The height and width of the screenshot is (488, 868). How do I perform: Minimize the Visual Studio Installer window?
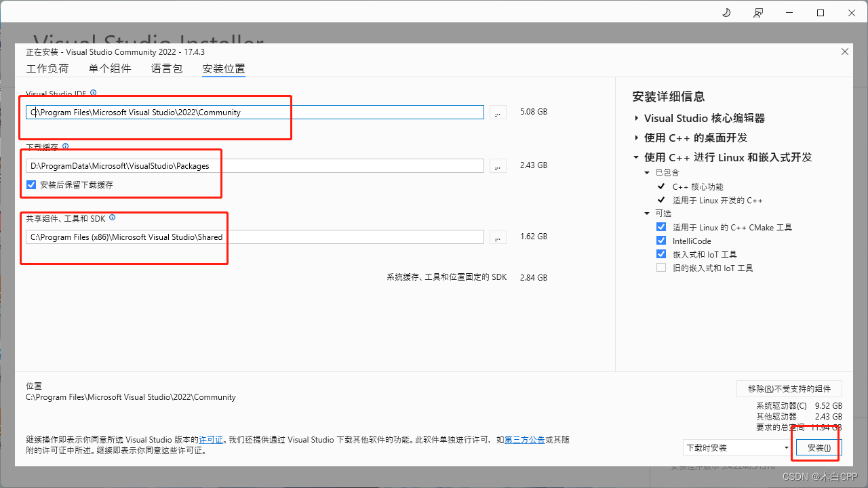(x=789, y=13)
